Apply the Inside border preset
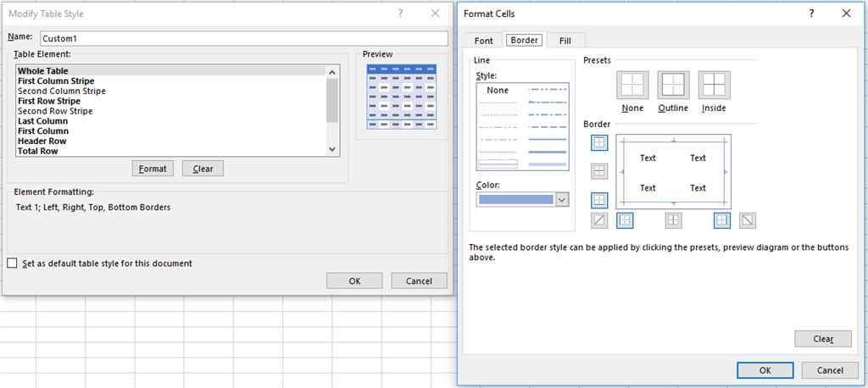The image size is (868, 388). pyautogui.click(x=714, y=85)
